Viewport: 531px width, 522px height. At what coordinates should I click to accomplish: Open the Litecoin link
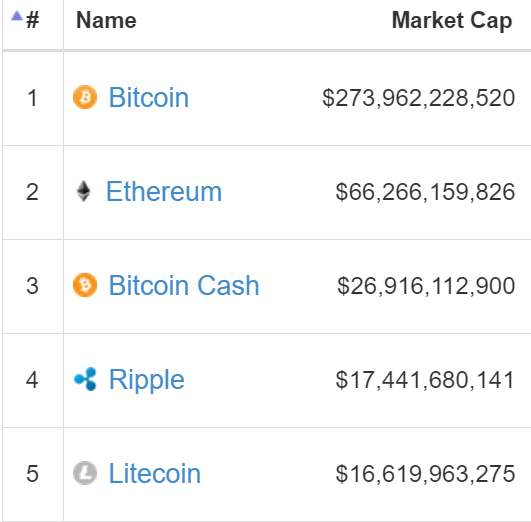click(x=155, y=474)
